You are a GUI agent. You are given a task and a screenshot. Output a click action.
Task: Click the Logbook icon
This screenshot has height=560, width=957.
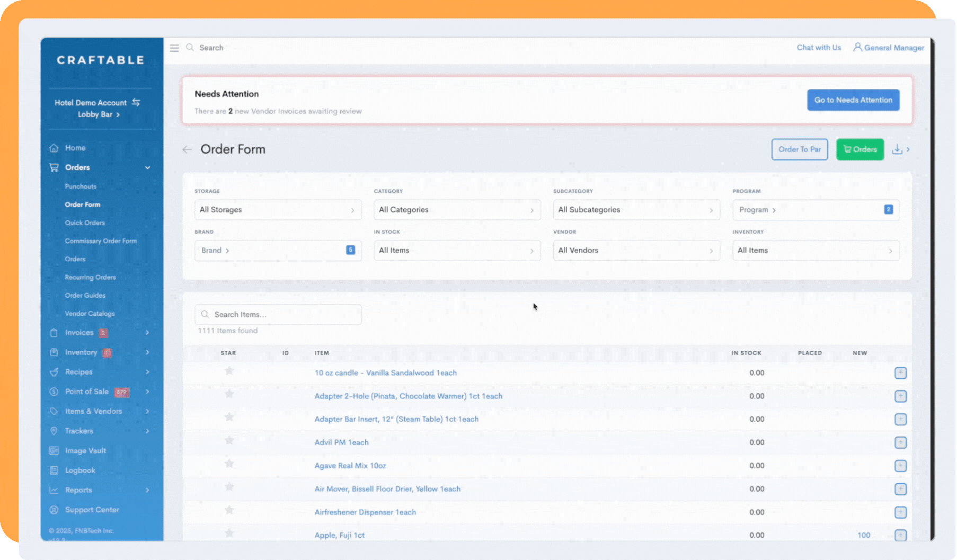(x=54, y=470)
